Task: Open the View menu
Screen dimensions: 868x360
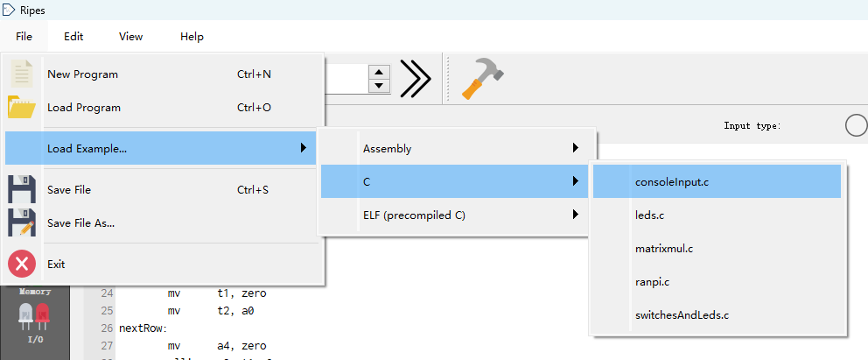Action: coord(131,37)
